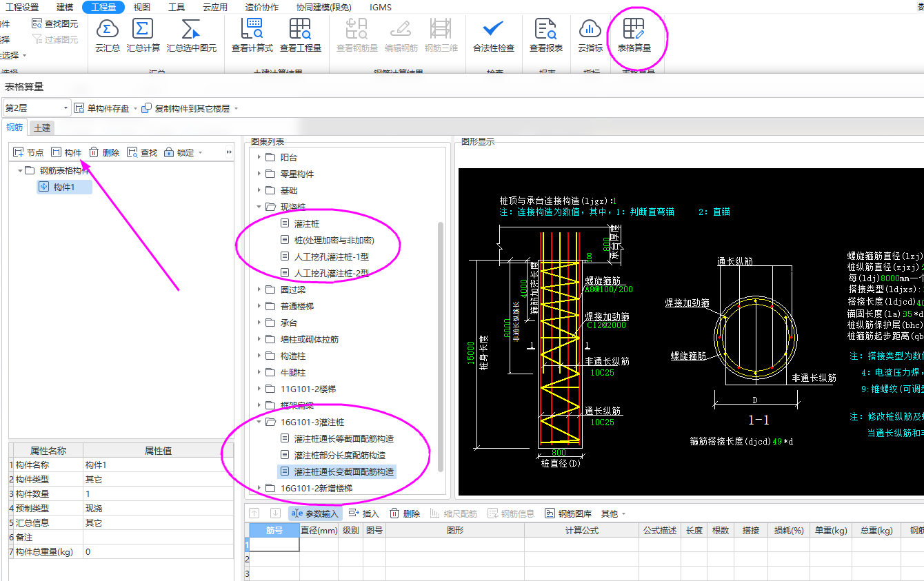Toggle 参数输入 parameter input

point(315,513)
